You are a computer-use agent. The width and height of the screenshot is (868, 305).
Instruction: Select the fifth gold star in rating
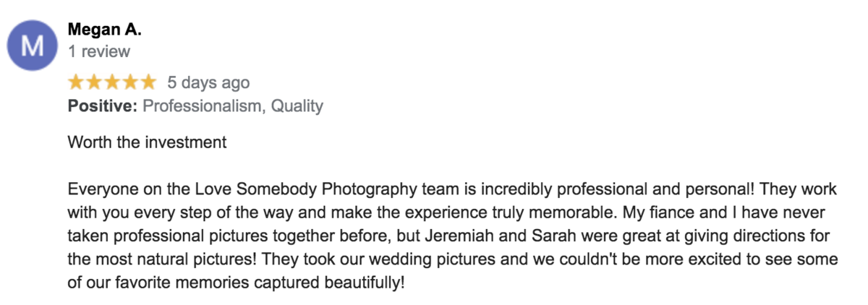(x=148, y=82)
